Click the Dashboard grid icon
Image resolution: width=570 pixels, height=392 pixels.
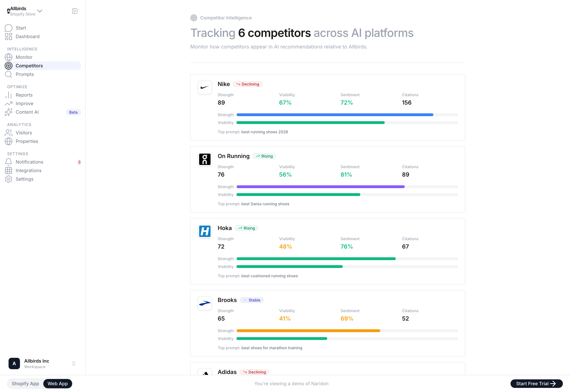click(9, 37)
